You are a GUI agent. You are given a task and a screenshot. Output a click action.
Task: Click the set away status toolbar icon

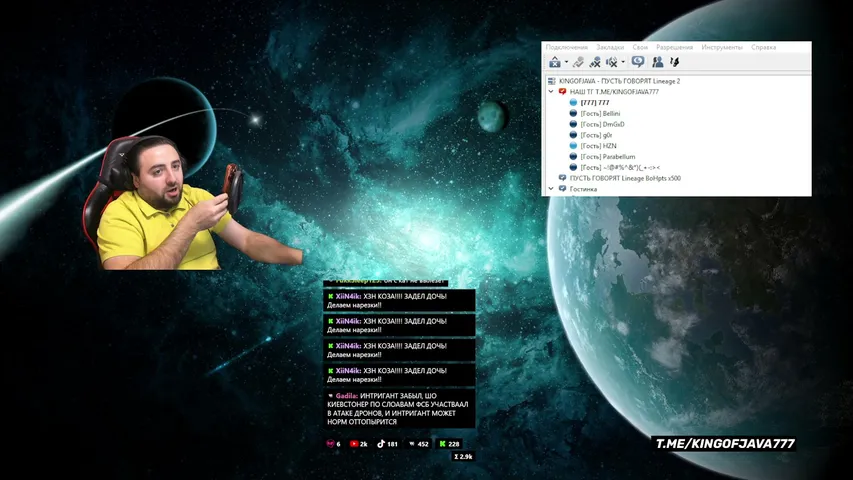(554, 62)
